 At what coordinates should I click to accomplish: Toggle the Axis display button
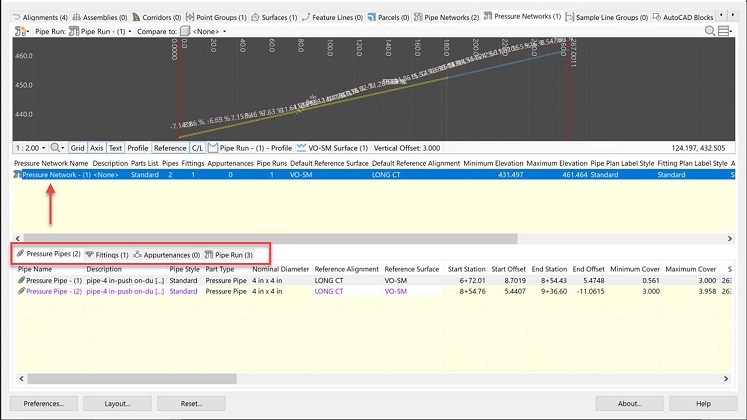pos(97,148)
